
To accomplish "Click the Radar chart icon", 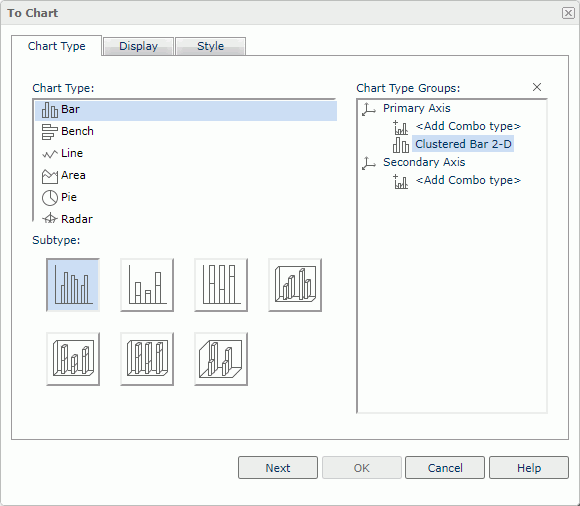I will pos(50,218).
